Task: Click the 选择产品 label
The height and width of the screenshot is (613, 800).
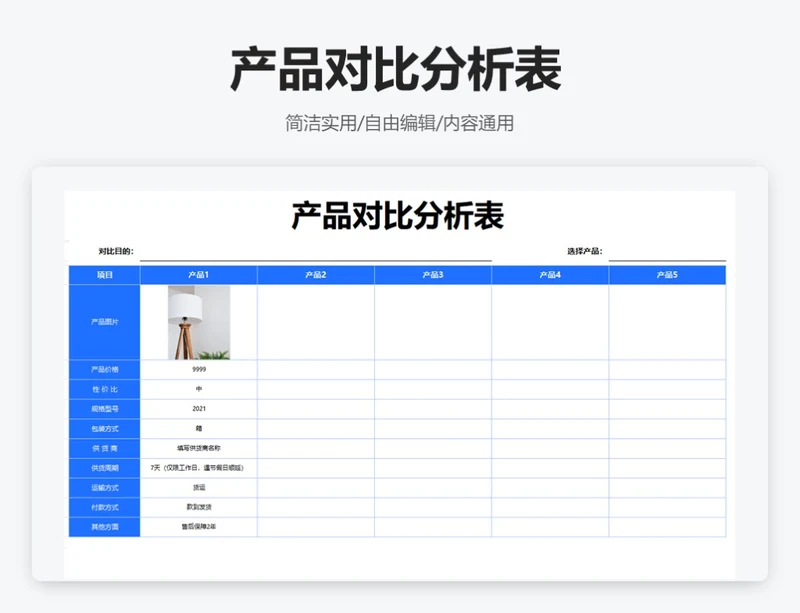Action: click(x=585, y=251)
